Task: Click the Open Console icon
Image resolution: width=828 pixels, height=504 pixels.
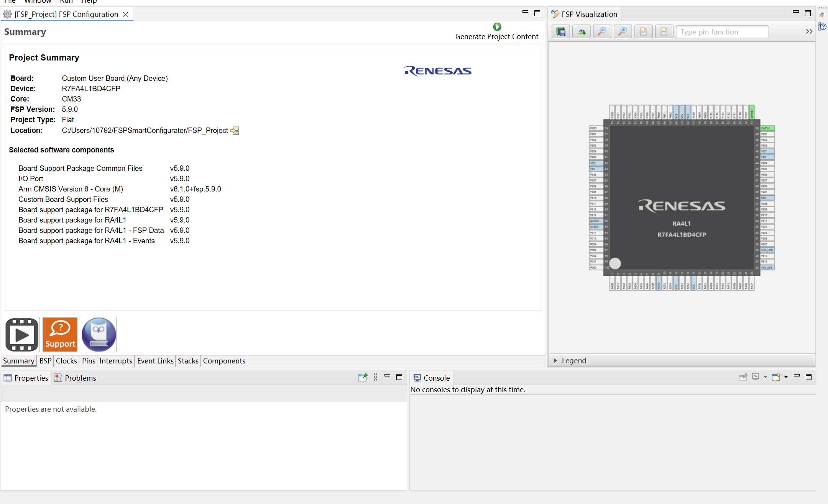Action: (x=776, y=377)
